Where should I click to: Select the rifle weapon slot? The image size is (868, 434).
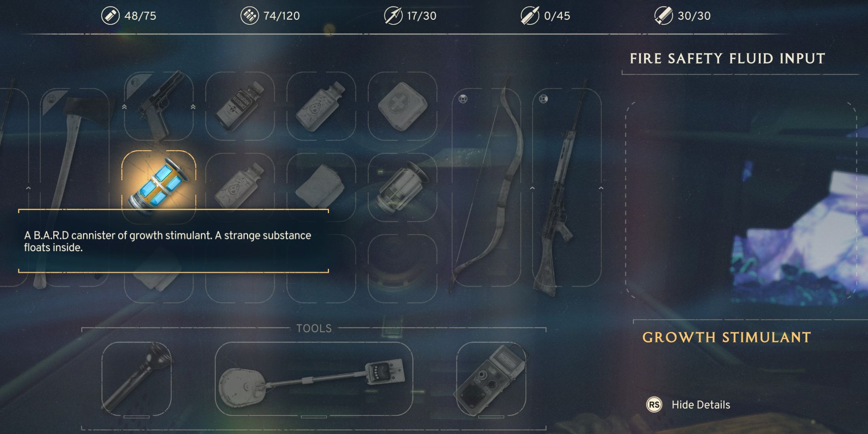(x=567, y=187)
